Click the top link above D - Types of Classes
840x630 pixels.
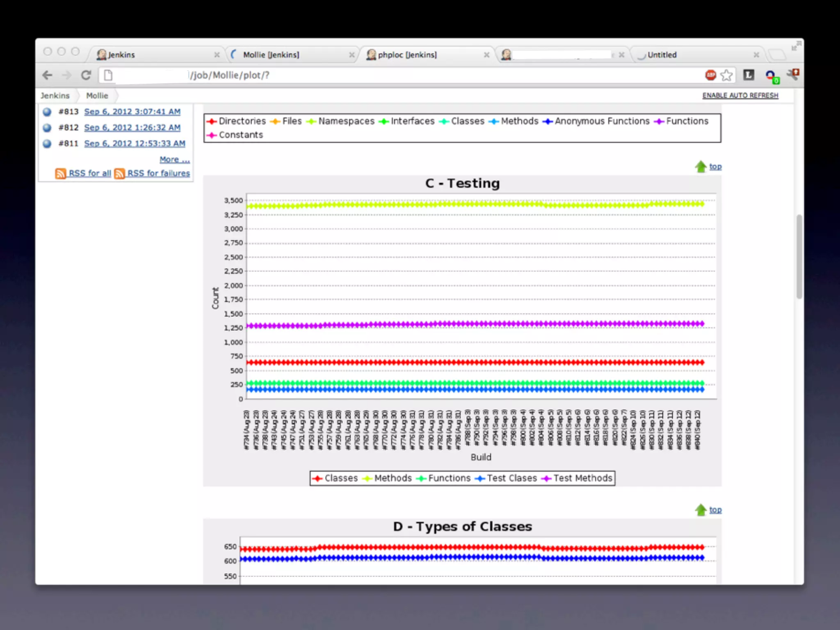point(715,510)
